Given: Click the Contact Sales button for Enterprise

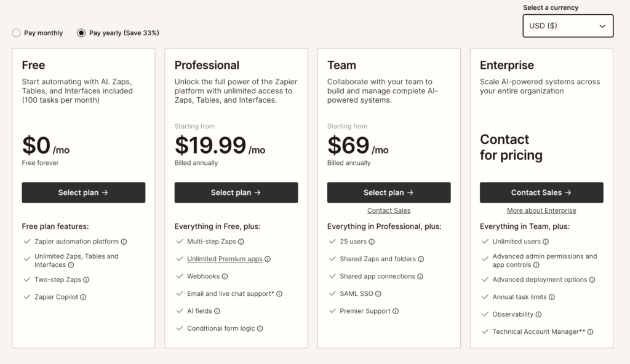Looking at the screenshot, I should pos(541,192).
